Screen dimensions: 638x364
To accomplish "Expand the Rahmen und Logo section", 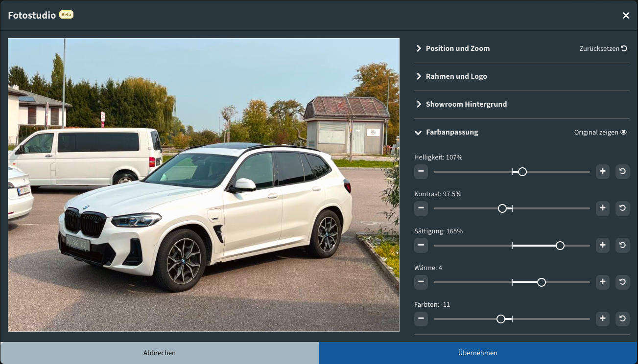I will point(451,76).
